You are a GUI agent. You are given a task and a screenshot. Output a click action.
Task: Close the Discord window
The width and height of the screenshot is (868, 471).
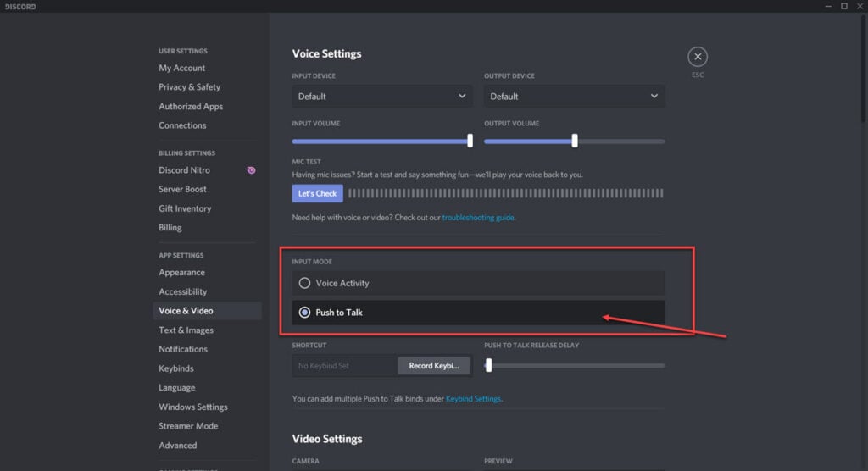point(860,6)
